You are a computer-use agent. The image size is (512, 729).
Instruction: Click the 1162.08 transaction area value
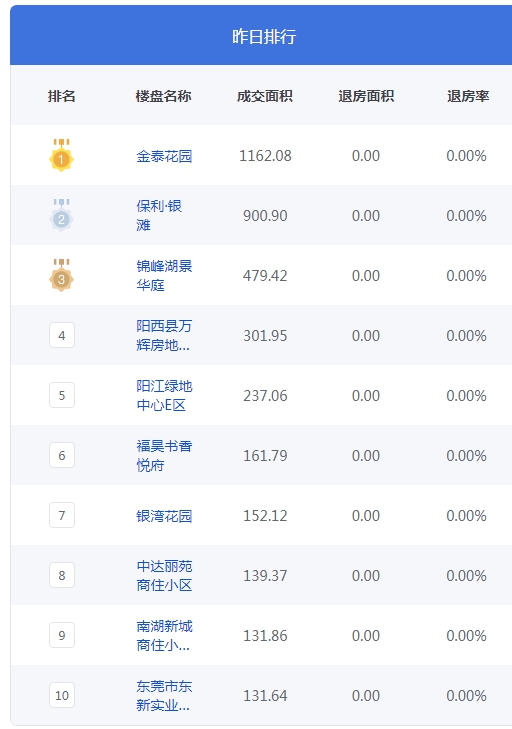click(x=265, y=156)
